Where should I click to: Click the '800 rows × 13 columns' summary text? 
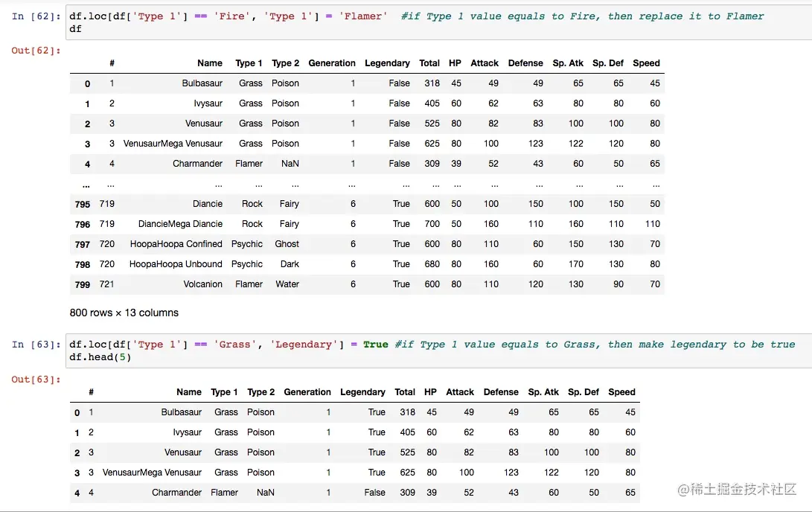click(x=124, y=313)
